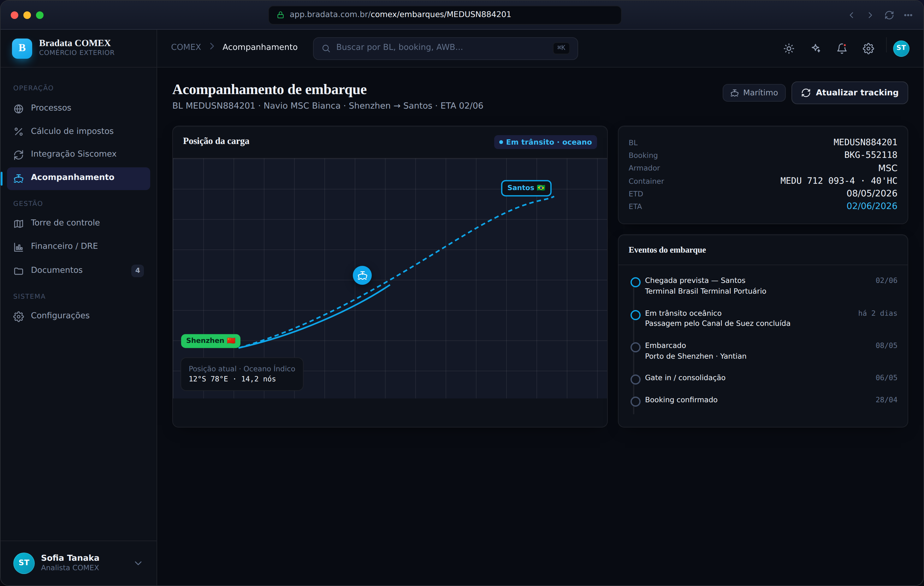Select the Em trânsito oceânico event
924x586 pixels.
click(764, 318)
